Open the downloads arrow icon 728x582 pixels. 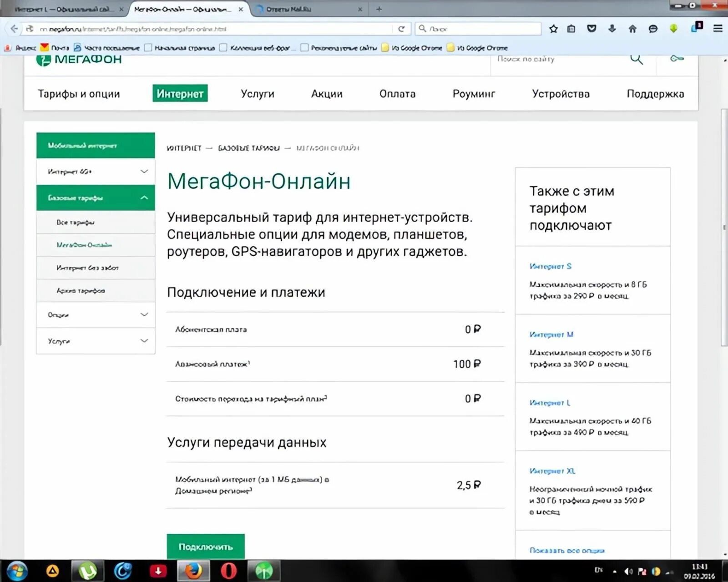612,29
